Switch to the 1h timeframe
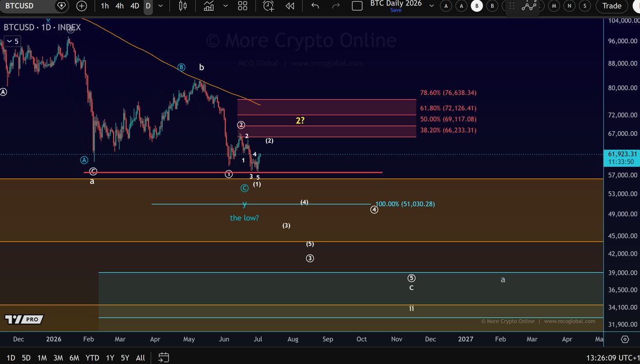The image size is (640, 364). click(x=105, y=6)
